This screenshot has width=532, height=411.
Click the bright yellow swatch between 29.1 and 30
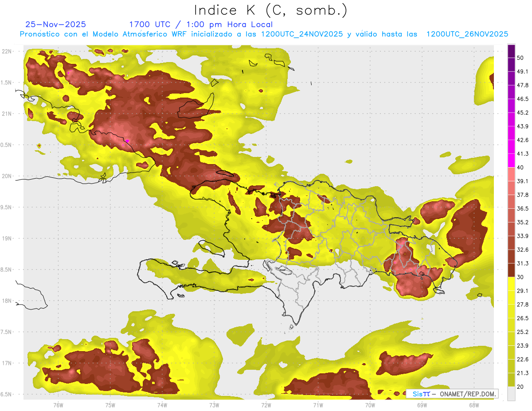pyautogui.click(x=511, y=284)
